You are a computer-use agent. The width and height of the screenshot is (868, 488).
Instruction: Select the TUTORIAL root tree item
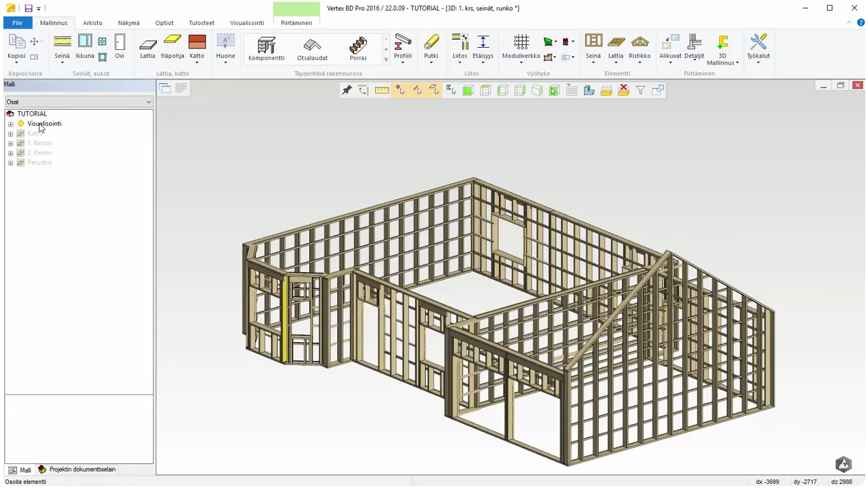point(32,114)
